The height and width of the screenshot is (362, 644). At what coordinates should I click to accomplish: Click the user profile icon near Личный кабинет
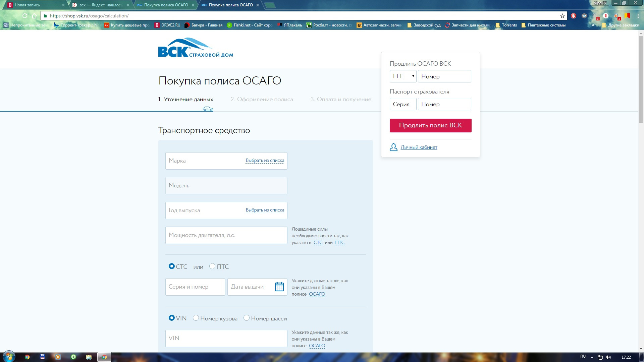(393, 147)
